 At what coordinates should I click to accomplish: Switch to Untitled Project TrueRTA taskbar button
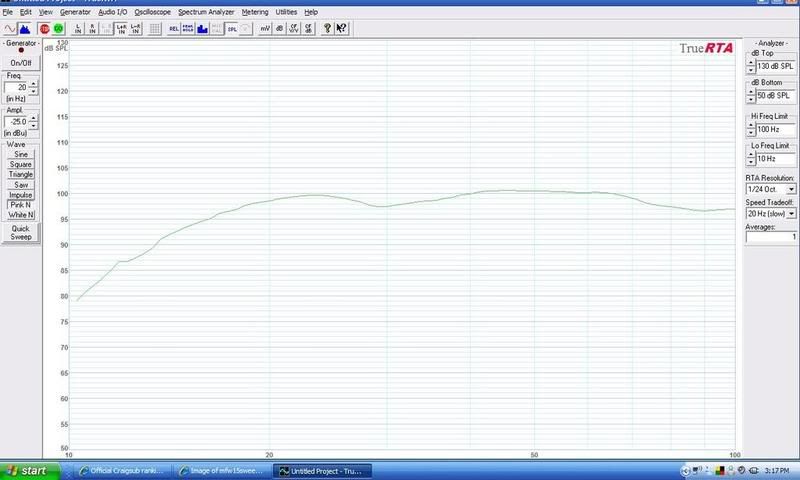322,471
